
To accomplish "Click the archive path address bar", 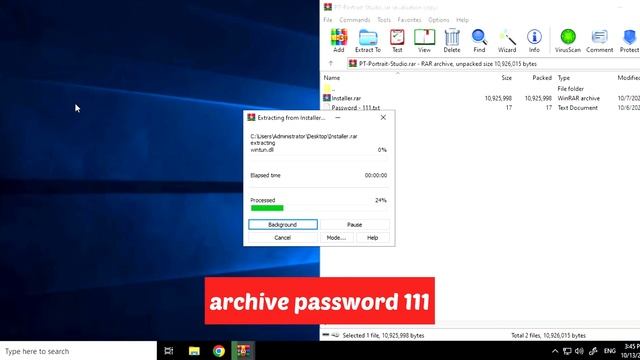I will click(x=493, y=64).
